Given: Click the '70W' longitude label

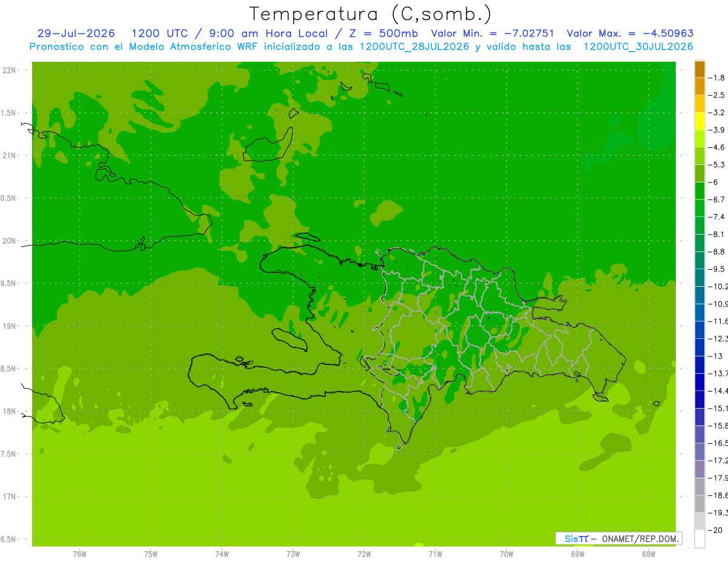Looking at the screenshot, I should pos(506,554).
